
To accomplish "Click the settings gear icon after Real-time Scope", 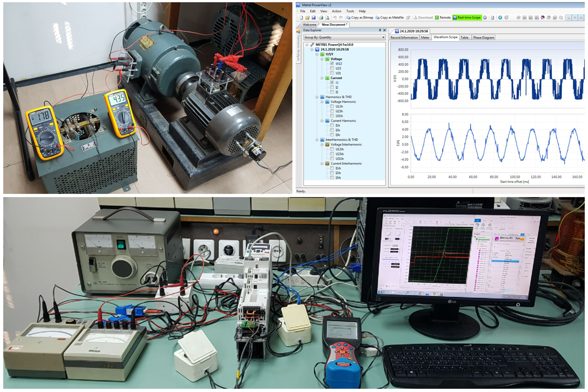I will click(x=485, y=18).
